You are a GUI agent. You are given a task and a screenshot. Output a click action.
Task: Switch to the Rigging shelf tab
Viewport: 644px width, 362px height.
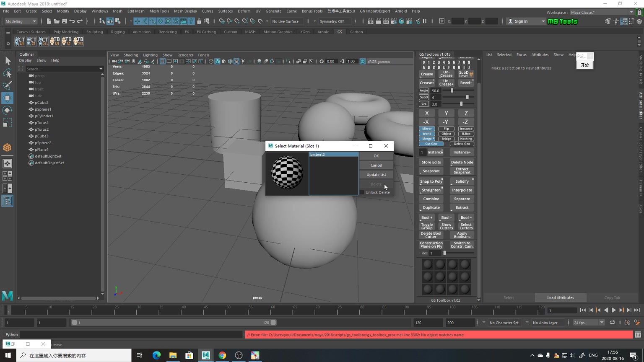[x=117, y=32]
